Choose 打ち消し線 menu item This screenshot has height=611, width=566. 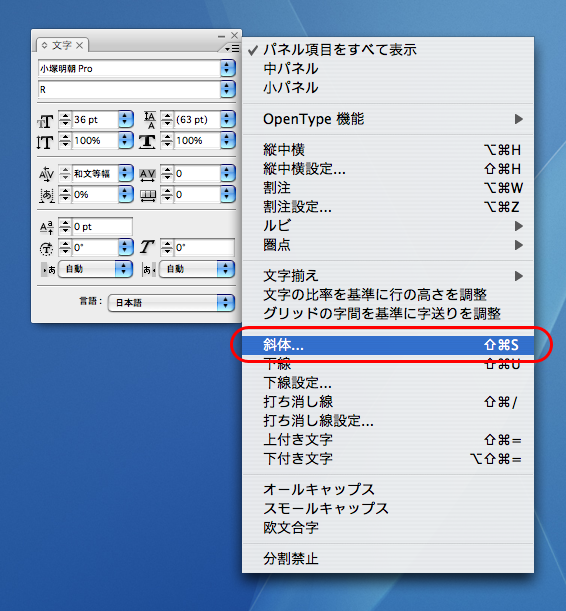388,402
